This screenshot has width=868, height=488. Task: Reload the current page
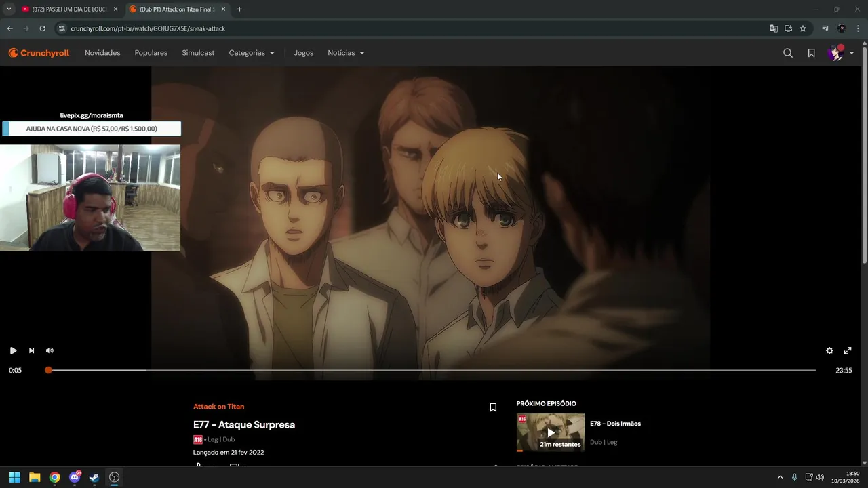pyautogui.click(x=42, y=28)
